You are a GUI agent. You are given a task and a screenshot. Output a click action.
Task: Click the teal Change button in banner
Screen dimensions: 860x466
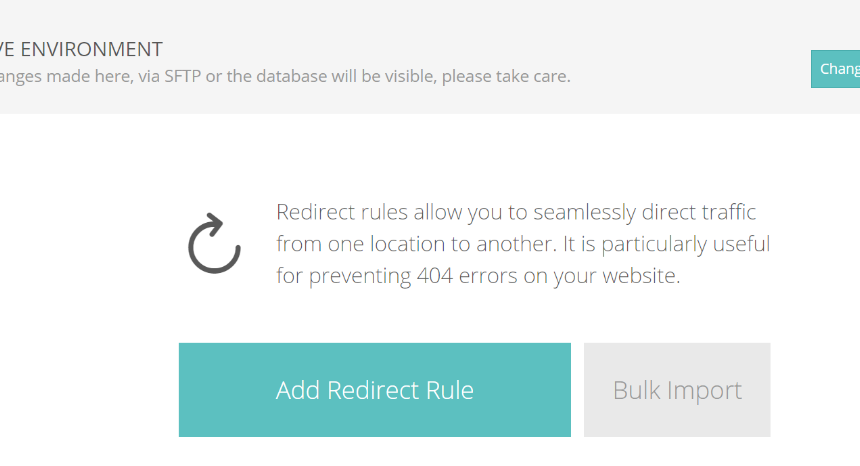pos(835,69)
